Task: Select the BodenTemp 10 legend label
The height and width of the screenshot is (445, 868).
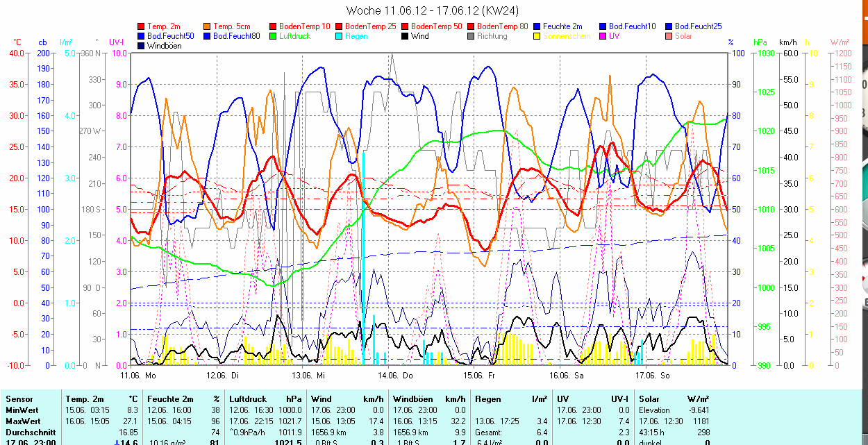Action: pos(304,26)
